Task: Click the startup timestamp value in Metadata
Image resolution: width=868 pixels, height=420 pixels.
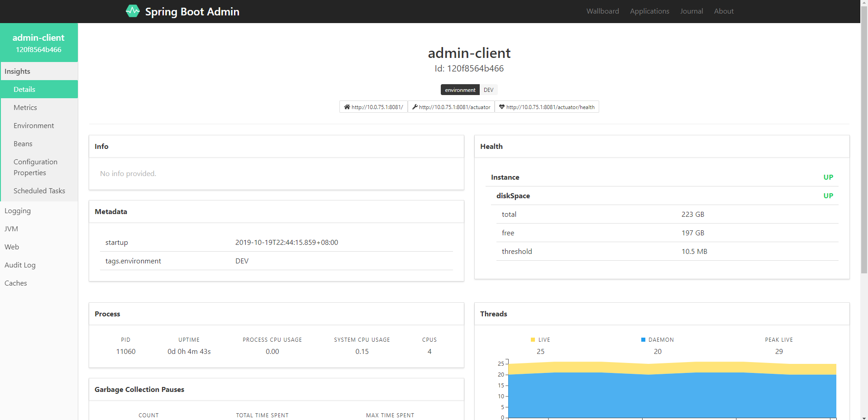Action: point(286,242)
